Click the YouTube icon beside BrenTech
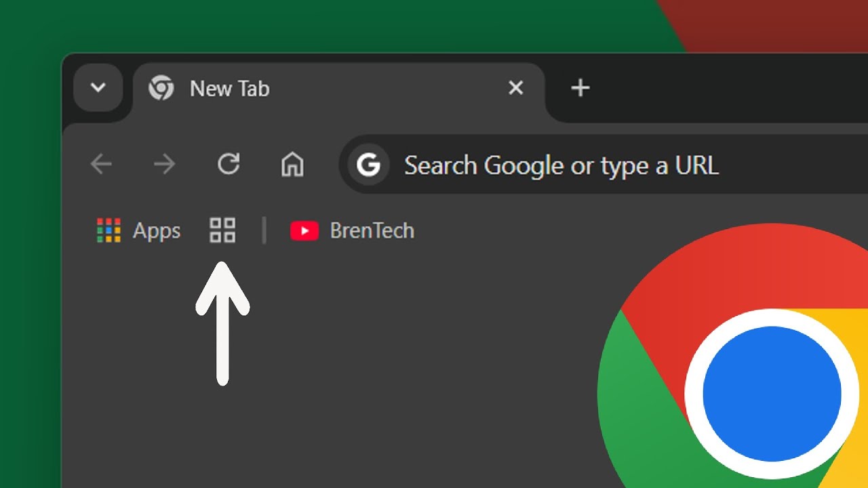This screenshot has width=868, height=488. pos(304,231)
